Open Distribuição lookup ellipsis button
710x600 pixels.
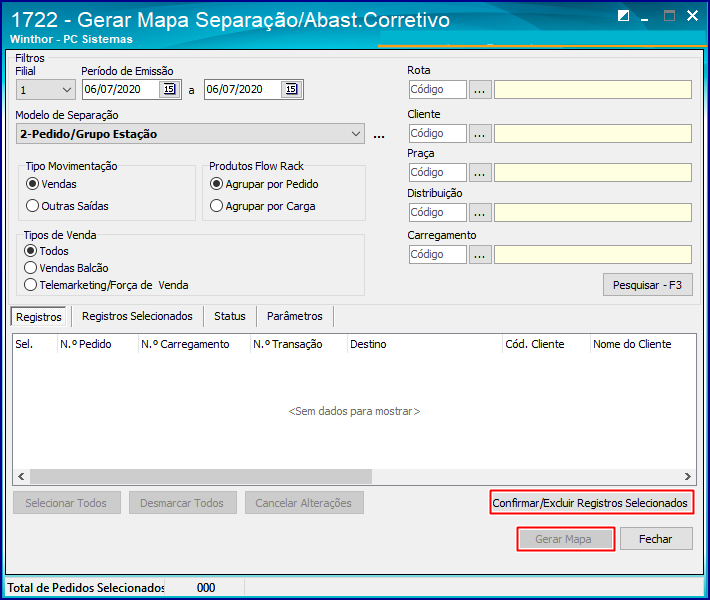tap(480, 212)
